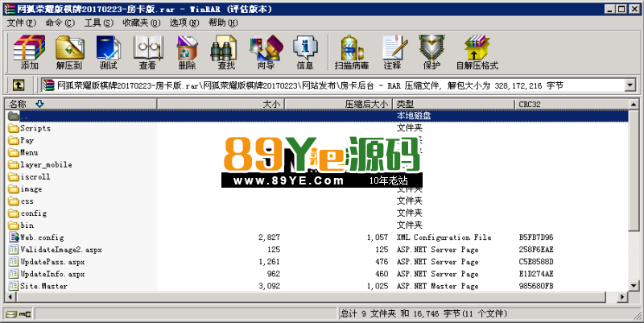Viewport: 644px width, 323px height.
Task: Click the status bar totals text
Action: click(x=423, y=314)
